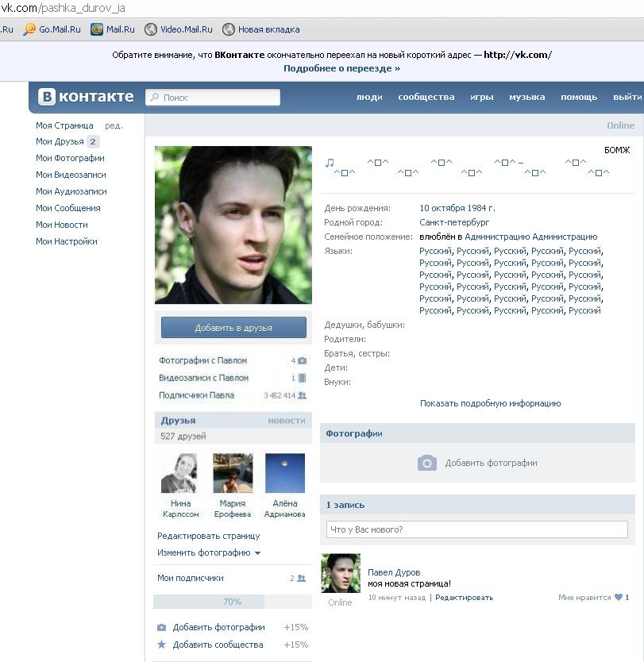Screen dimensions: 644x662
Task: Click the 1 запись wall header
Action: [x=345, y=505]
